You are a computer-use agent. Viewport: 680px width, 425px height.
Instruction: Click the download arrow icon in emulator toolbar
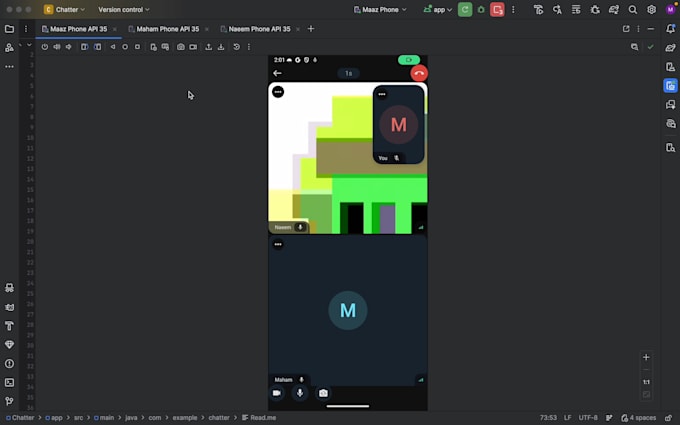click(x=221, y=47)
